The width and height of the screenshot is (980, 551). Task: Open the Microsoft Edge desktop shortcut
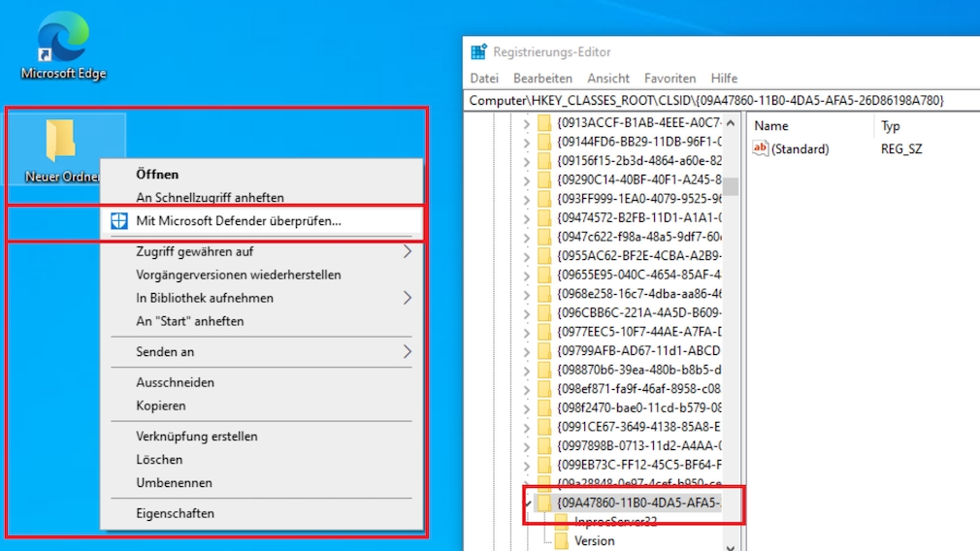62,45
